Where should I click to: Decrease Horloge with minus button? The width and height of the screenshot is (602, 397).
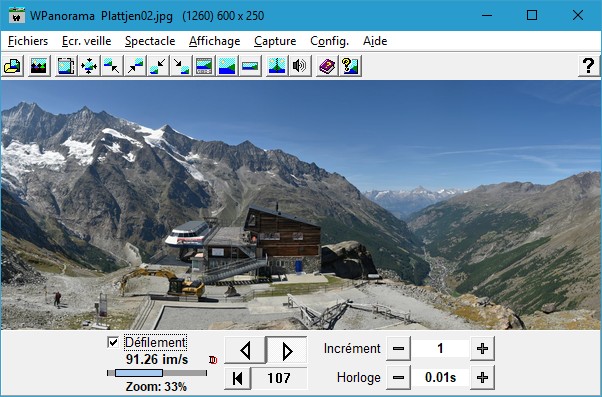coord(399,378)
